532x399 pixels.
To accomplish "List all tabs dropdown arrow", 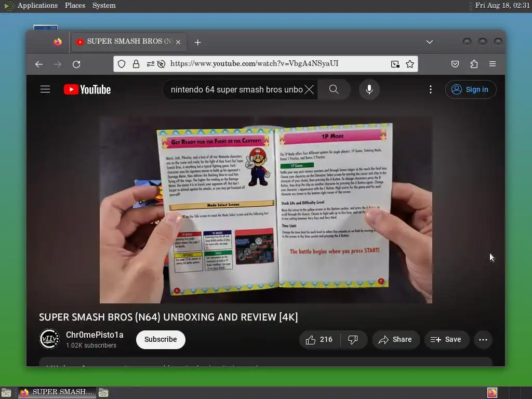I will tap(430, 42).
